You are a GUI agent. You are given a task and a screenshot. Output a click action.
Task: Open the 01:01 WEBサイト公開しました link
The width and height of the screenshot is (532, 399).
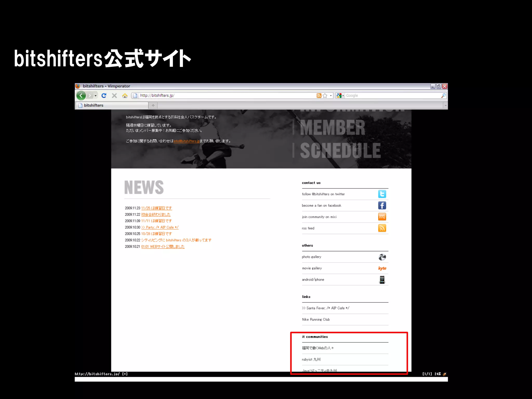(x=163, y=247)
